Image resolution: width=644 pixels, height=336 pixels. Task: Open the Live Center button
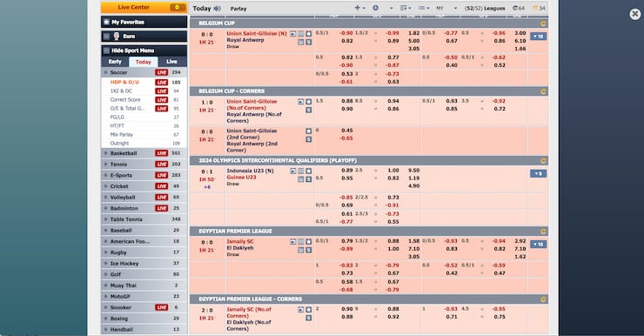click(x=144, y=7)
